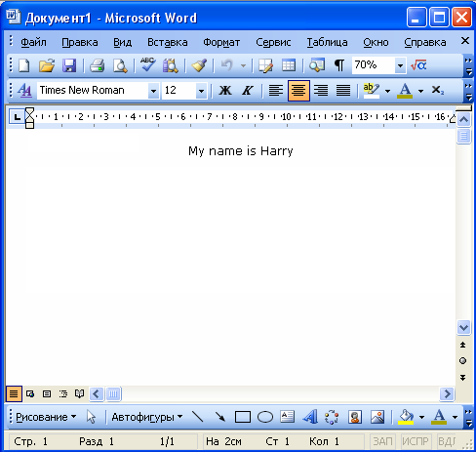Open the Print Preview magnifier icon

click(x=120, y=65)
